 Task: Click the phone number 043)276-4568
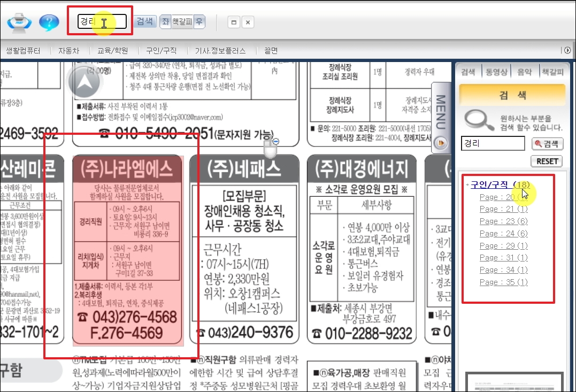[x=127, y=317]
